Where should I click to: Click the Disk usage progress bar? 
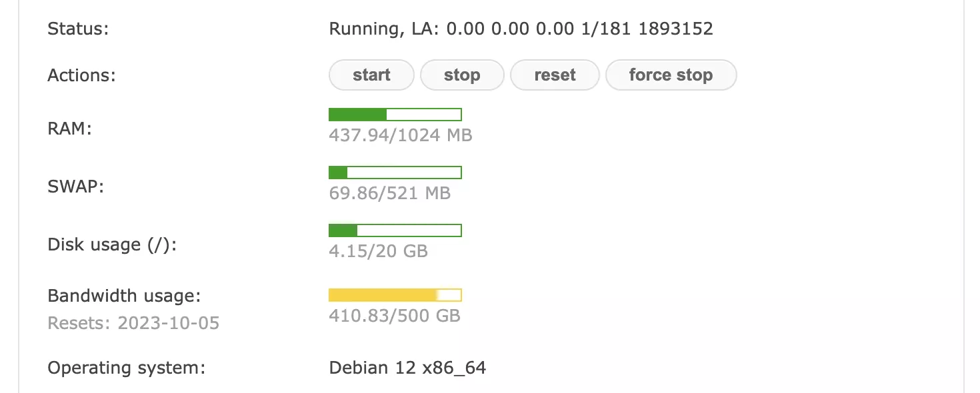pyautogui.click(x=395, y=231)
